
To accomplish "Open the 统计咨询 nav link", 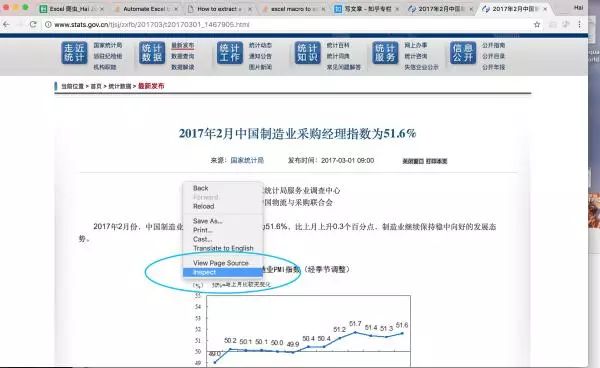I will [416, 56].
